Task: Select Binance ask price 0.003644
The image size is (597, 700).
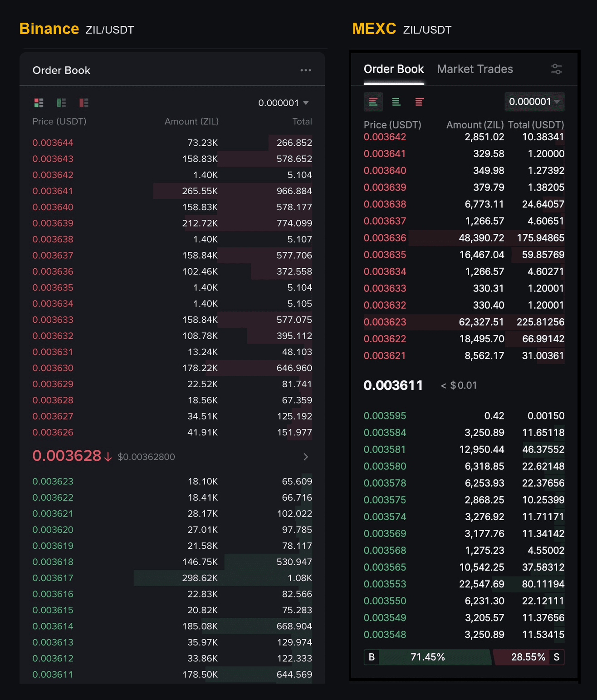Action: 53,143
